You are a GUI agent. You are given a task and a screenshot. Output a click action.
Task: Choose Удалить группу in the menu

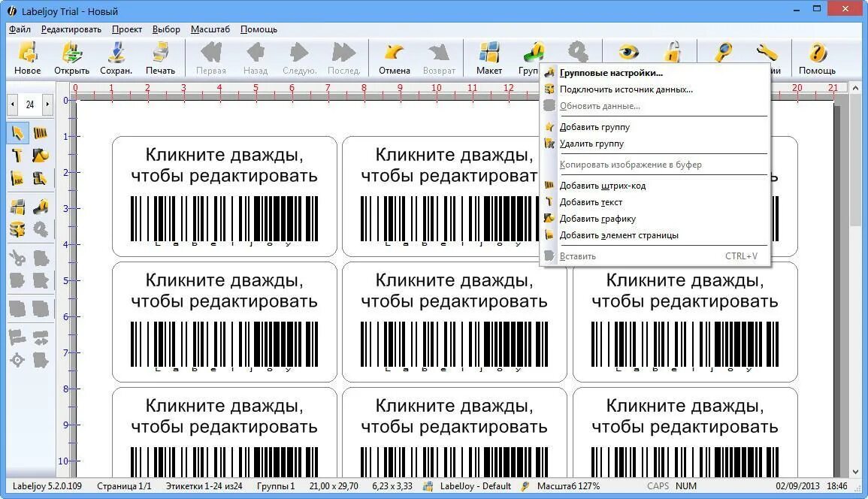tap(655, 144)
